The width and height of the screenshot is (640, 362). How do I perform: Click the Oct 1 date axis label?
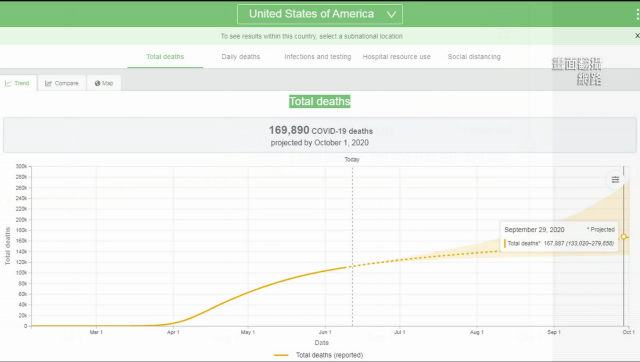629,333
